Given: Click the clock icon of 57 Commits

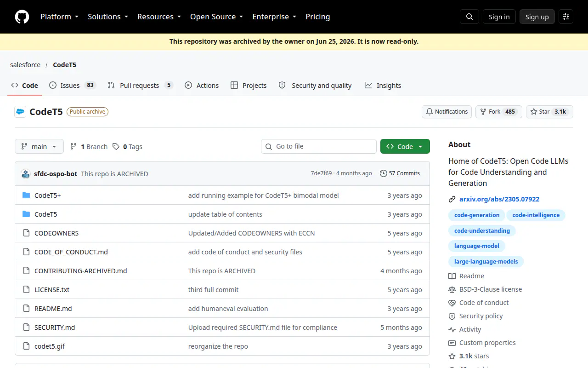Looking at the screenshot, I should 384,173.
